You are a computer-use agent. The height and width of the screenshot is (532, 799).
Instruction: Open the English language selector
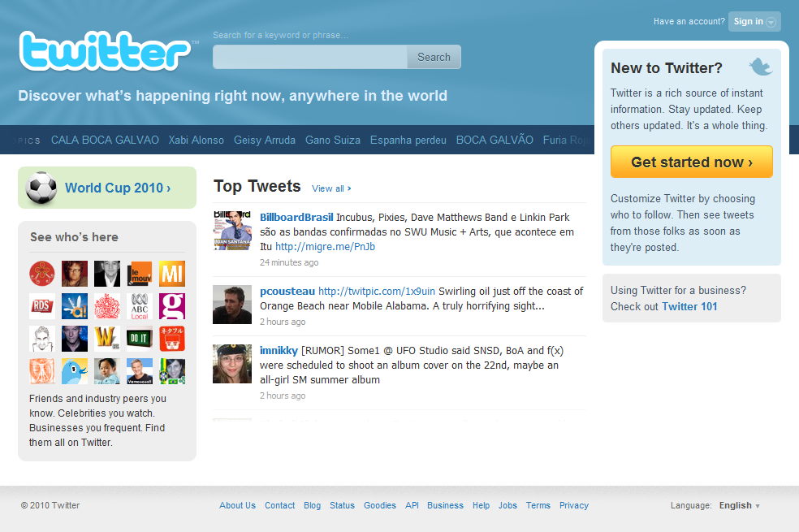[740, 505]
